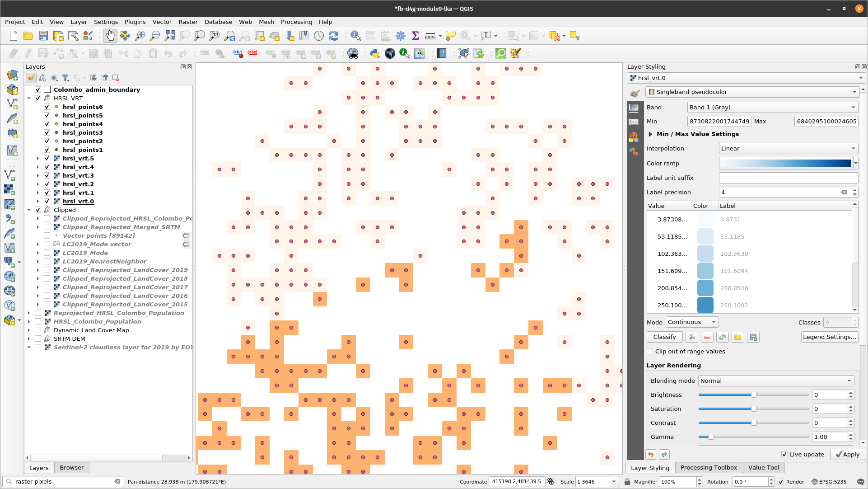Click the Text Annotation tool icon
868x489 pixels.
tap(486, 36)
